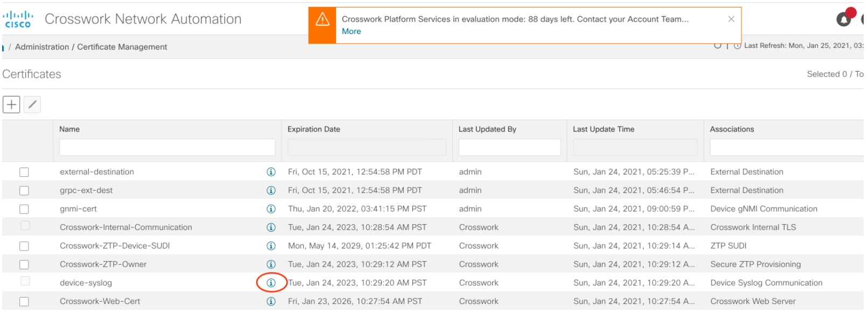
Task: Click "admin" in the gnmi-cert row
Action: point(470,209)
